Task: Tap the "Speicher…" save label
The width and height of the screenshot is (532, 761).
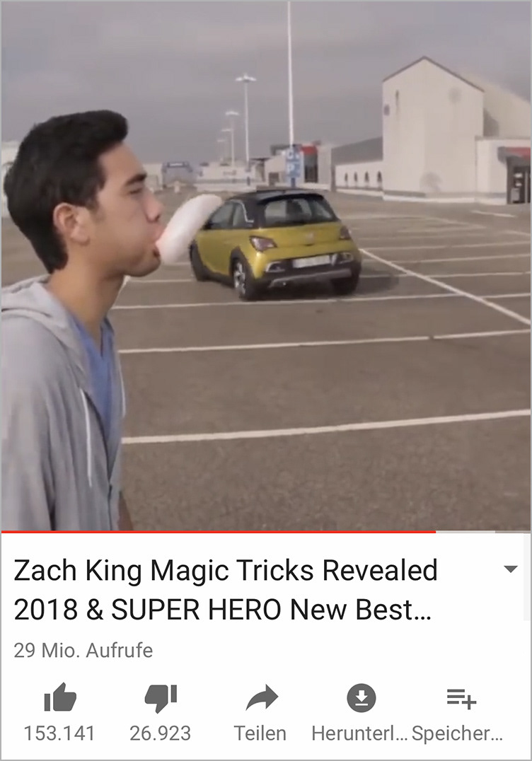Action: tap(457, 733)
